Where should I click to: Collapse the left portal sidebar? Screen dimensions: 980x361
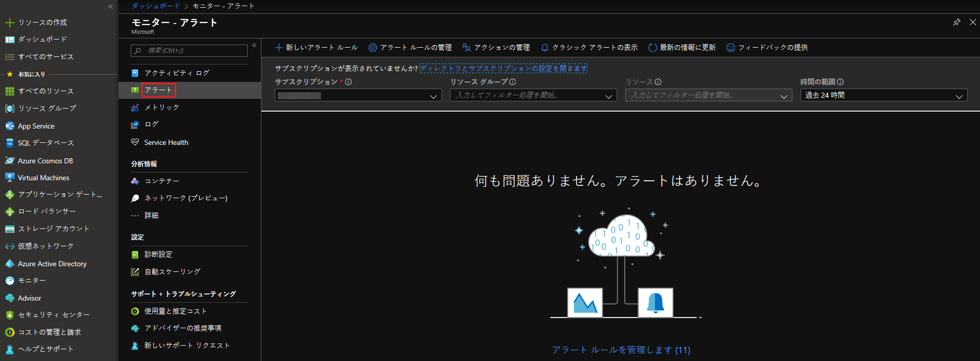[110, 7]
